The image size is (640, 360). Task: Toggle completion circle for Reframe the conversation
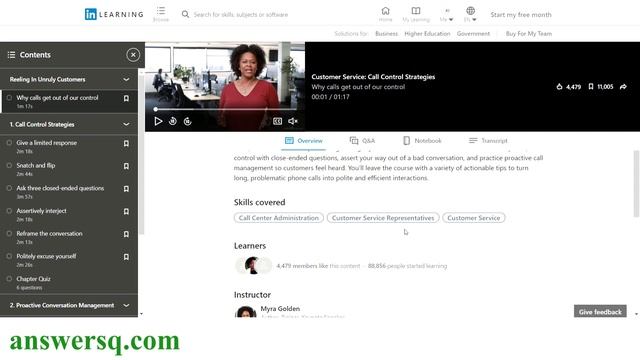click(9, 233)
